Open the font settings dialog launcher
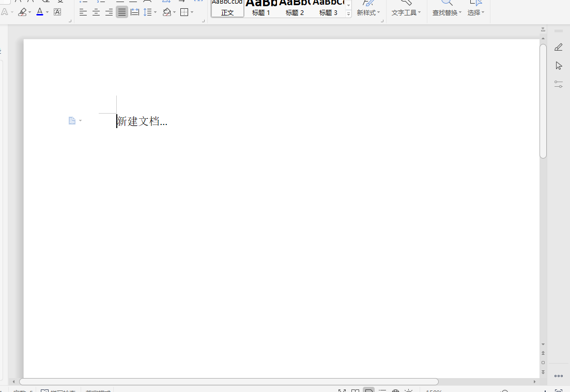Viewport: 570px width, 392px height. (70, 21)
